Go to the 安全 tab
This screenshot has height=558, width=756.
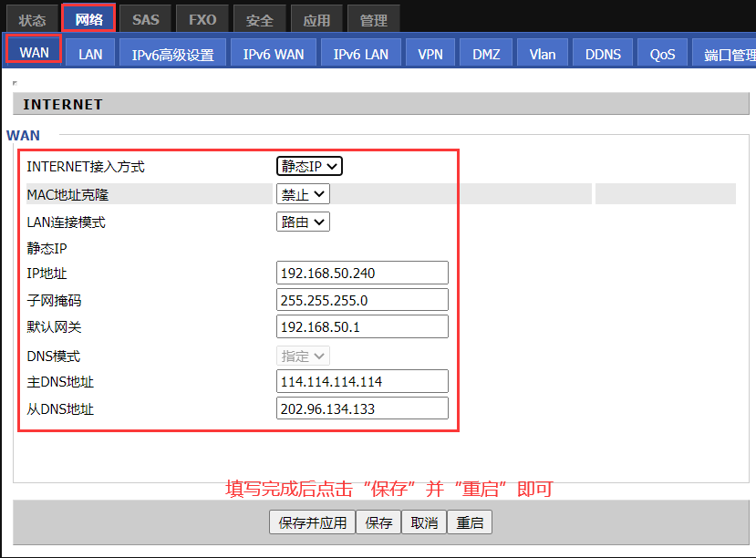tap(260, 20)
